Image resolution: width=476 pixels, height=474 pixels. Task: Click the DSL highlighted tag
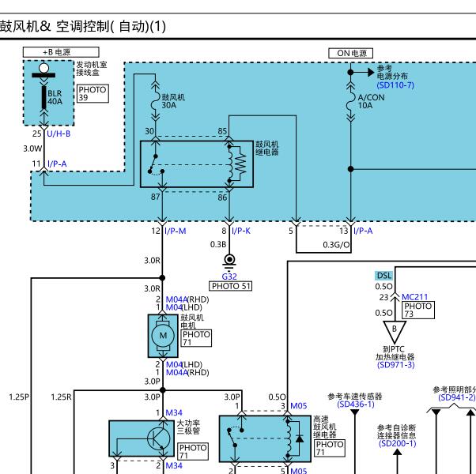point(384,276)
